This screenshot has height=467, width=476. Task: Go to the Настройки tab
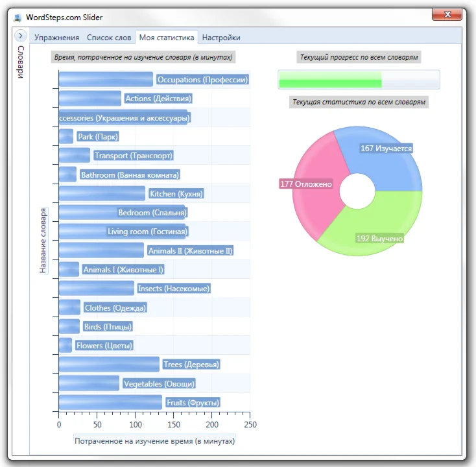[221, 38]
